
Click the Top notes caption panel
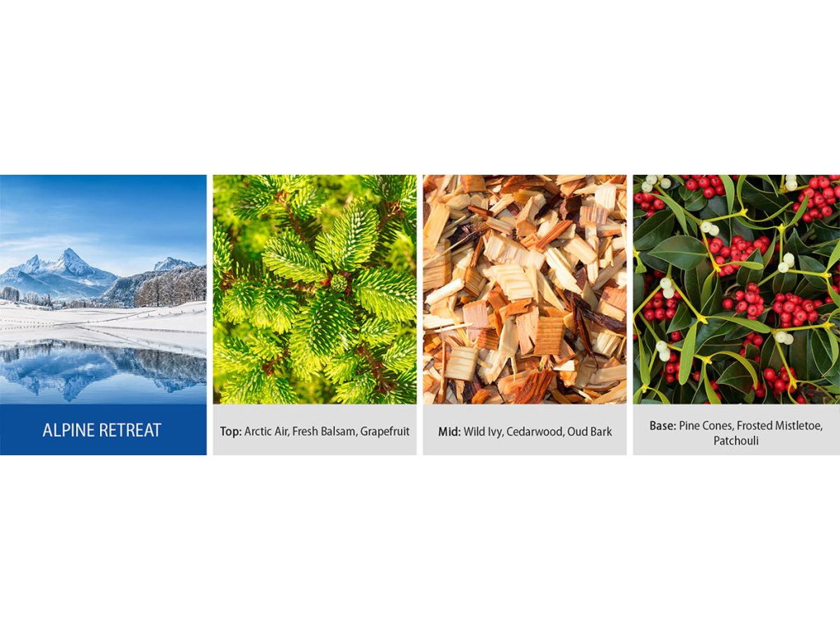point(314,430)
